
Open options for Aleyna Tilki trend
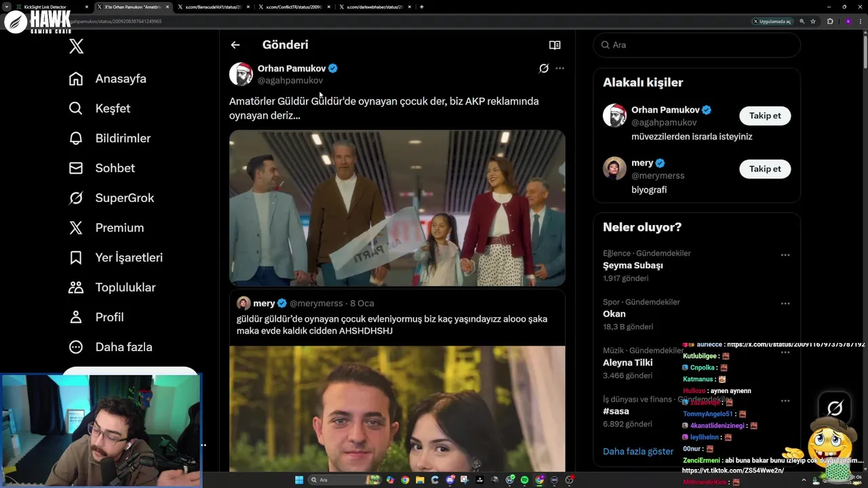785,352
